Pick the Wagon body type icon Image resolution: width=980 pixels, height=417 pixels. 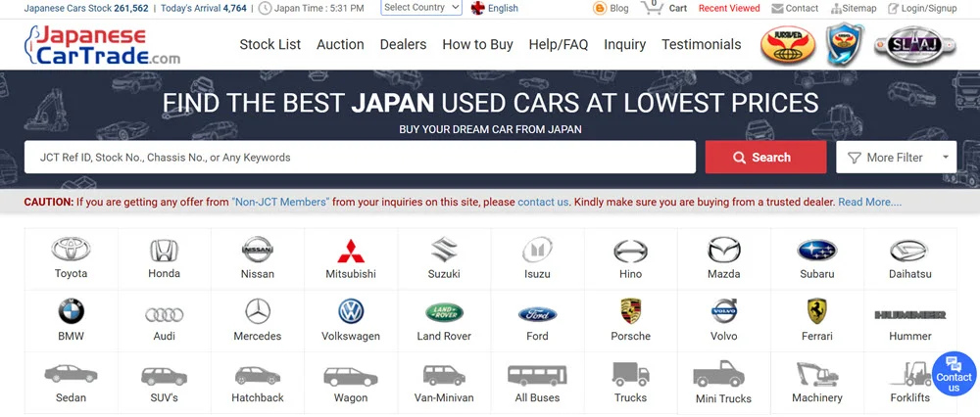coord(351,377)
